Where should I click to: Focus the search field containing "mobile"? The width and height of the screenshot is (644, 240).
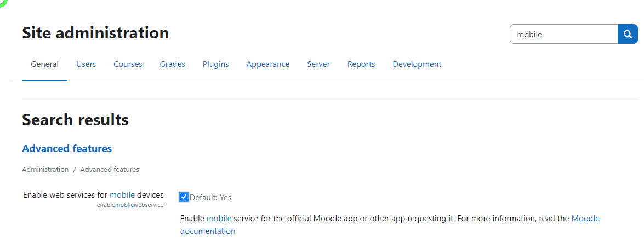(x=563, y=34)
